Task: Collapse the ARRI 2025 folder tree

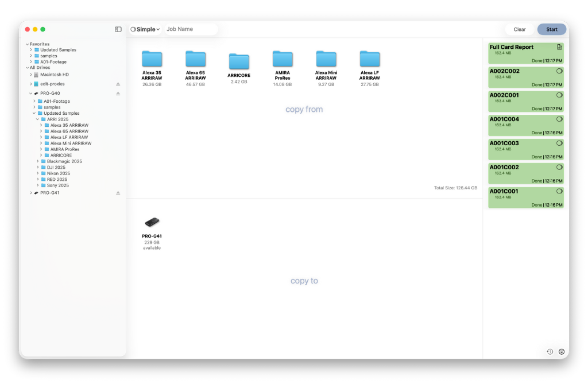Action: pyautogui.click(x=37, y=119)
